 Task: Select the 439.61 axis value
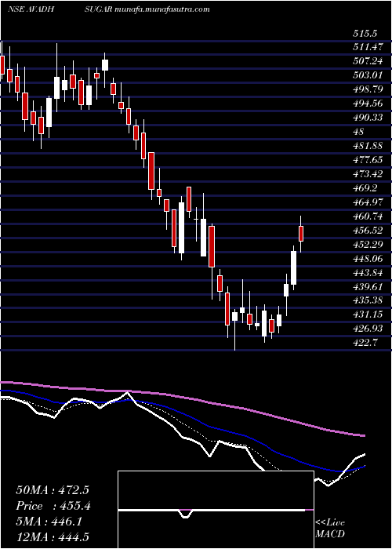click(x=368, y=287)
